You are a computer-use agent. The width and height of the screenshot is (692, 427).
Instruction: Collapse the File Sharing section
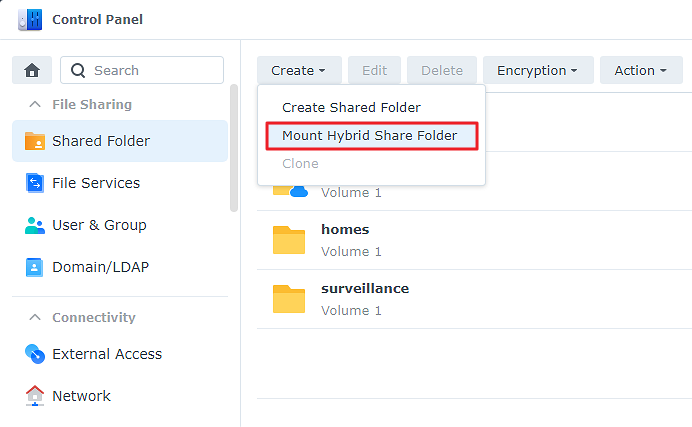(x=35, y=105)
